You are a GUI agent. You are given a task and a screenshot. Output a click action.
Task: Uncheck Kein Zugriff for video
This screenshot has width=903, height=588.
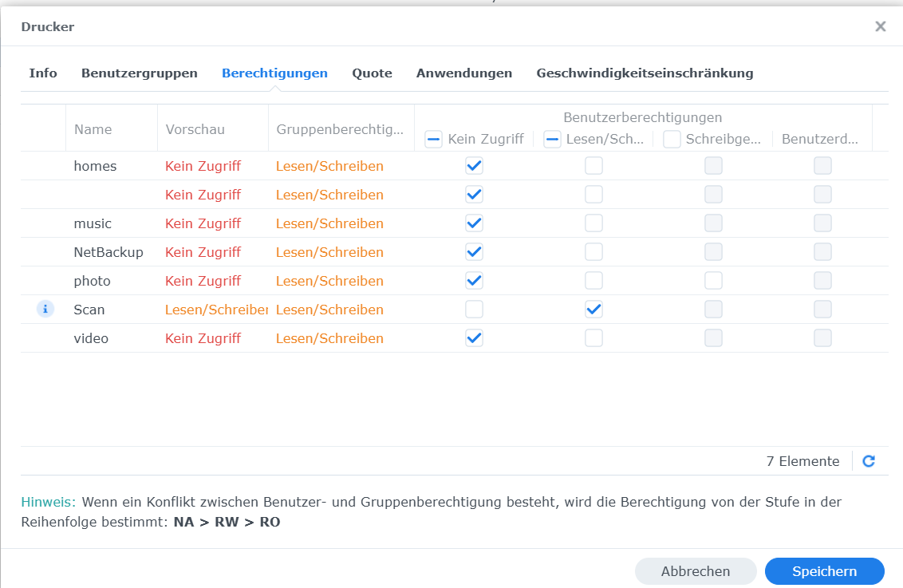[474, 338]
